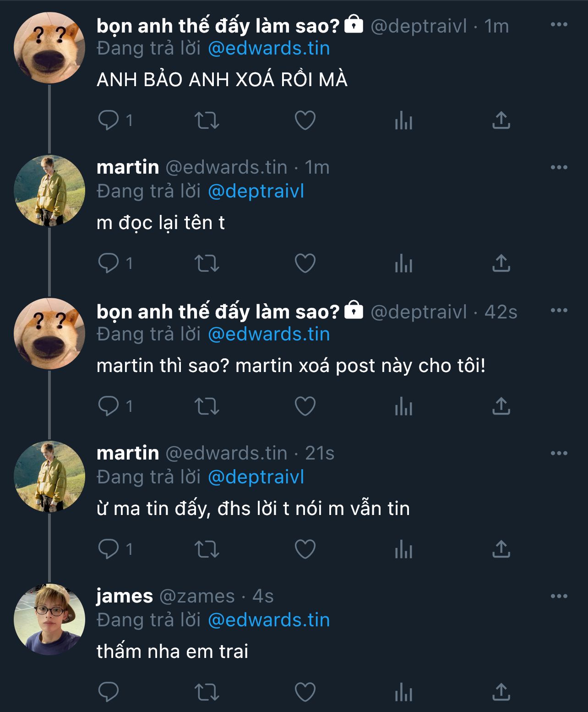588x712 pixels.
Task: Share the 'thấm nha em trai' tweet
Action: [x=501, y=692]
